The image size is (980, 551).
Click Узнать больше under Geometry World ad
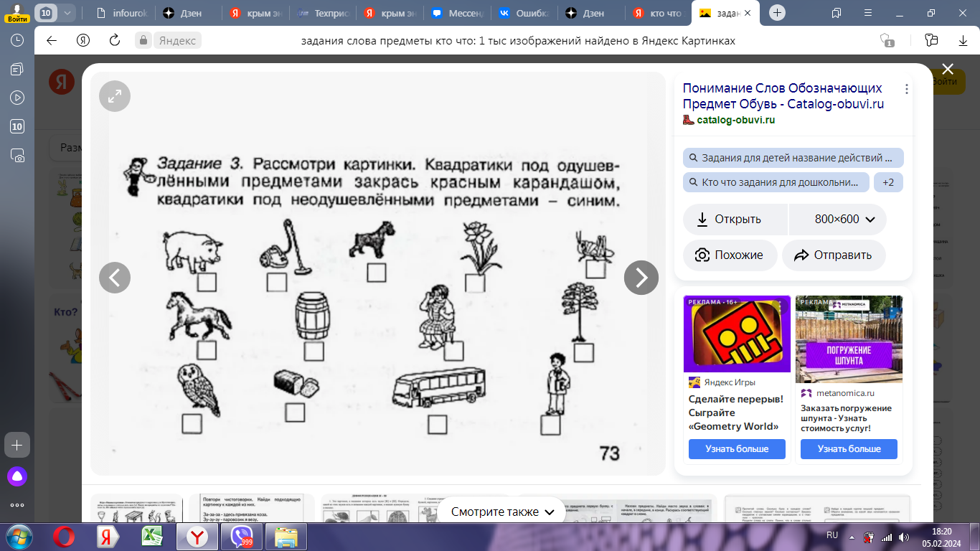coord(737,449)
